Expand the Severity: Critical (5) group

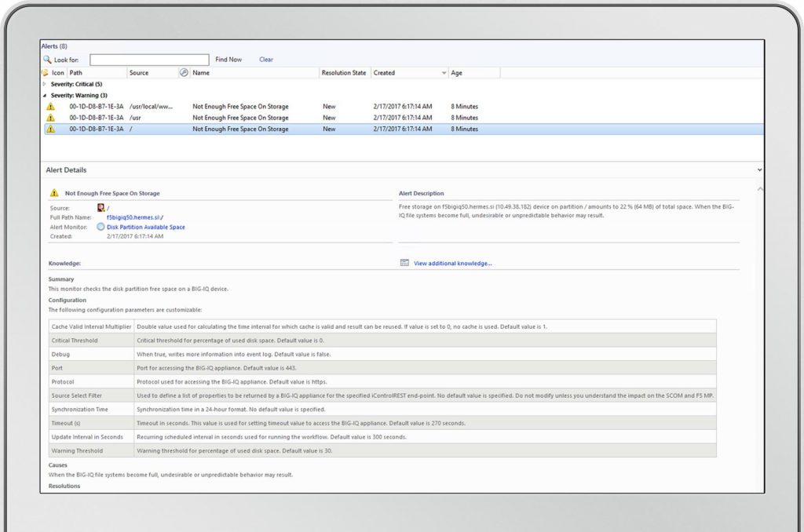click(x=45, y=84)
